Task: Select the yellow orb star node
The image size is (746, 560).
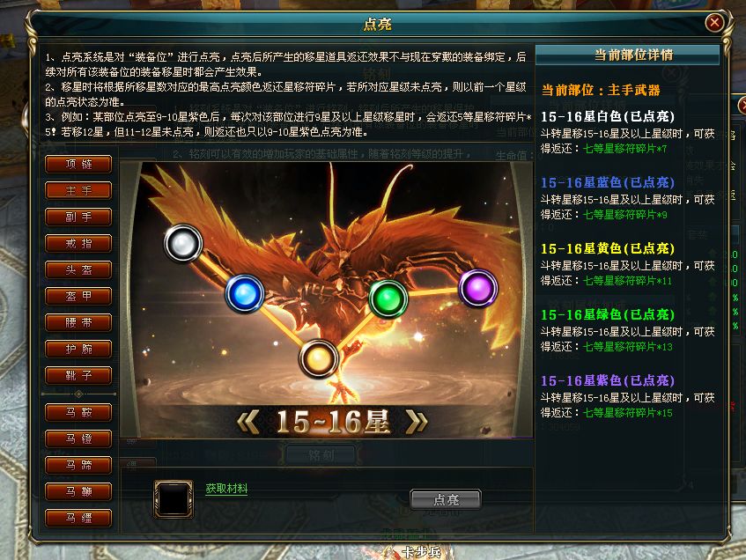Action: click(318, 358)
